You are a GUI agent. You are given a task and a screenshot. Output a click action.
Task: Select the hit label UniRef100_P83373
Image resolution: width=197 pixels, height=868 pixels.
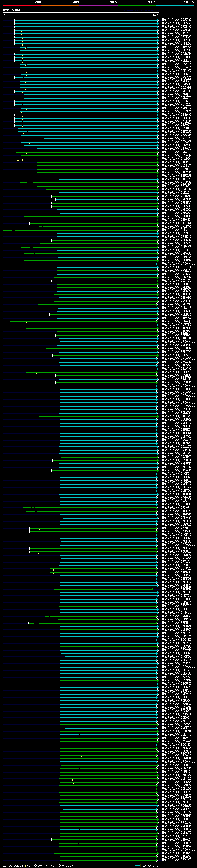[x=177, y=250]
